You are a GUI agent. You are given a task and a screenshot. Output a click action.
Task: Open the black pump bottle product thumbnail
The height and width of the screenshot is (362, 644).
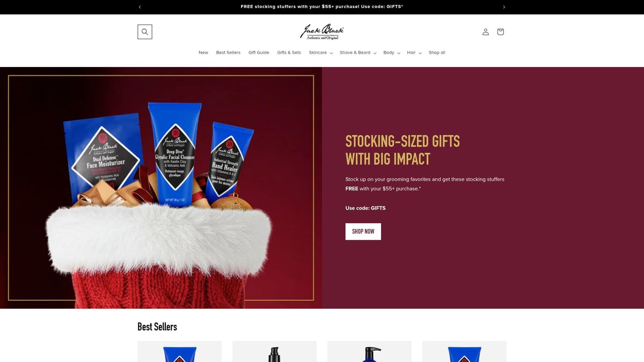point(274,351)
